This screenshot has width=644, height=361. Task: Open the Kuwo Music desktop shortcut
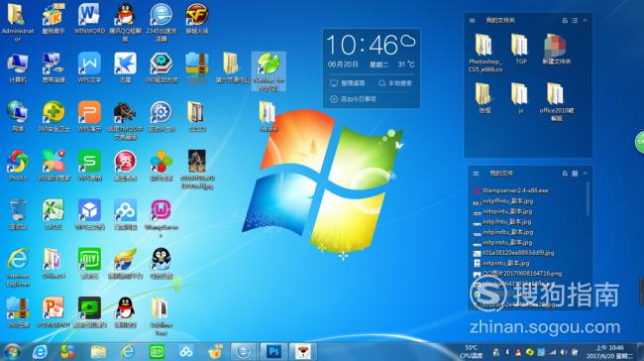(54, 19)
